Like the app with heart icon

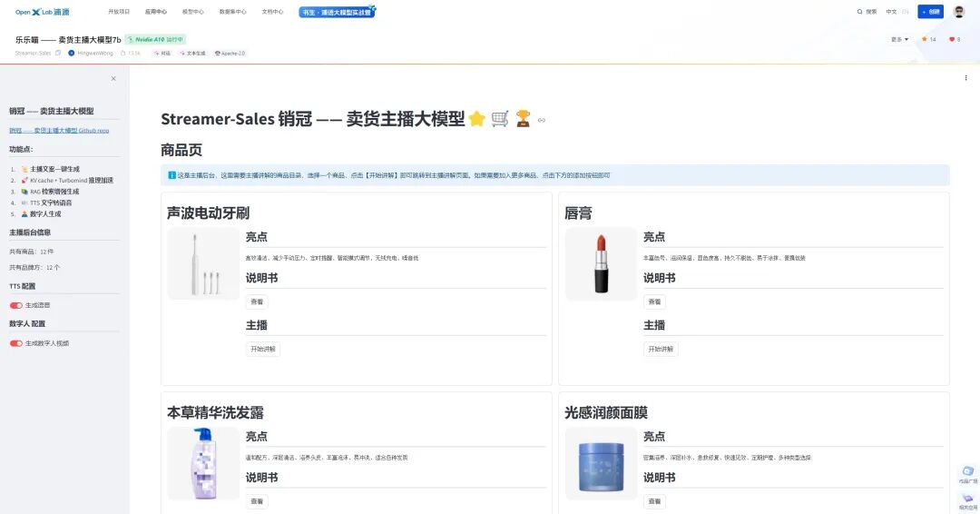(952, 39)
